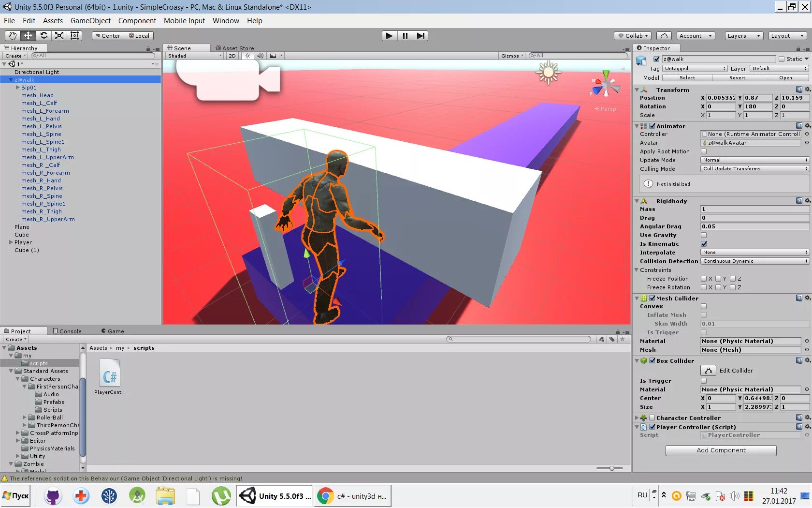Open Unity cloud services
The image size is (812, 508).
(664, 36)
